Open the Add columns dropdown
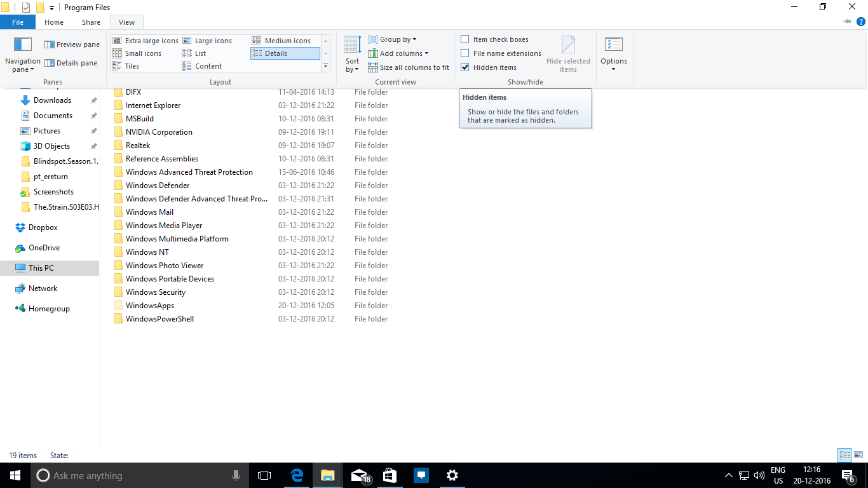The image size is (868, 488). click(398, 53)
